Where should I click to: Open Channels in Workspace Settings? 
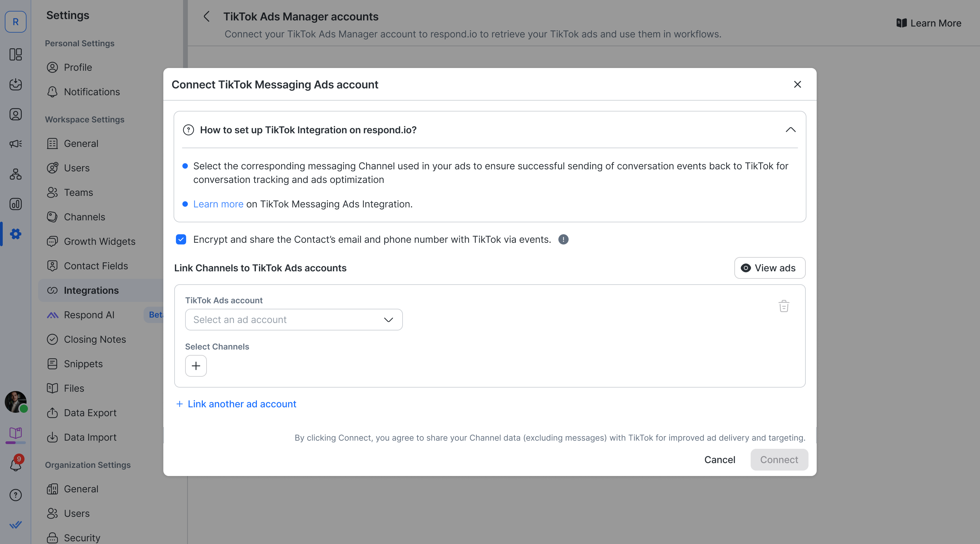(x=84, y=217)
